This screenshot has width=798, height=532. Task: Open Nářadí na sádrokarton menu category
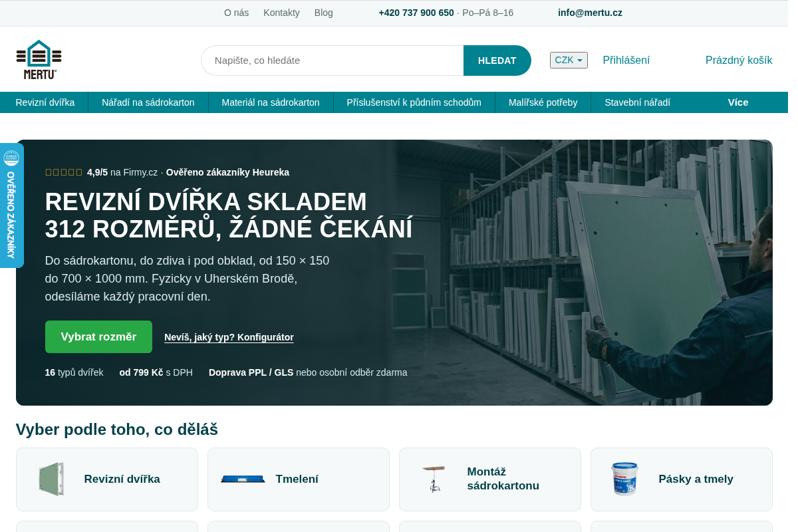click(x=148, y=102)
